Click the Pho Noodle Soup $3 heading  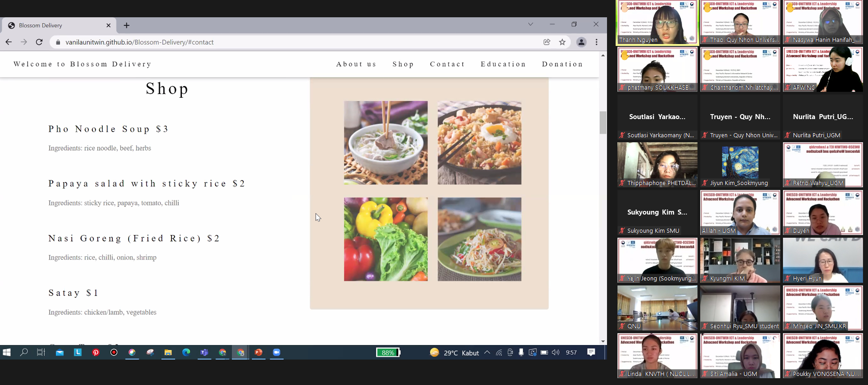pyautogui.click(x=109, y=129)
